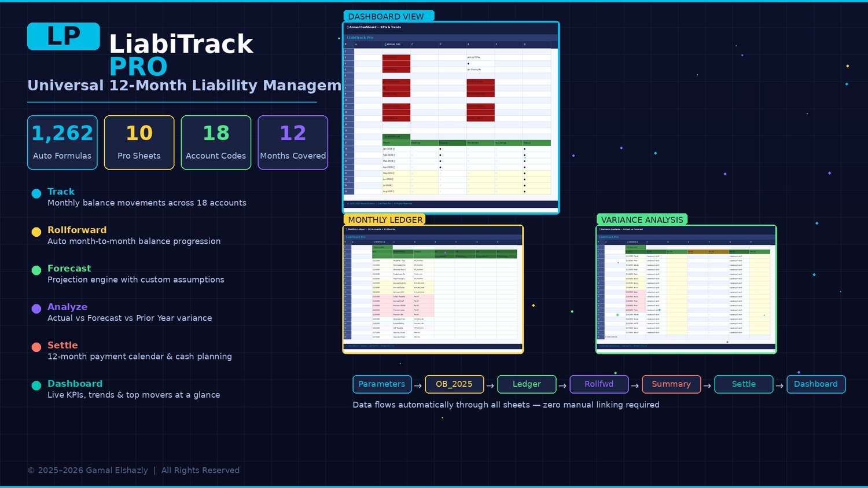Open the DASHBOARD VIEW label tab

click(x=388, y=16)
